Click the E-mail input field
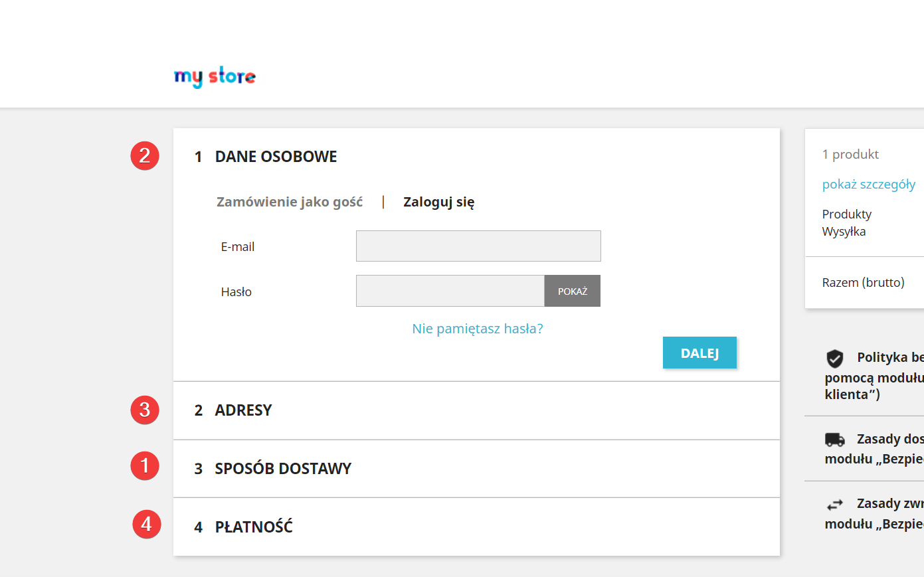Screen dimensions: 924x577 (x=478, y=246)
